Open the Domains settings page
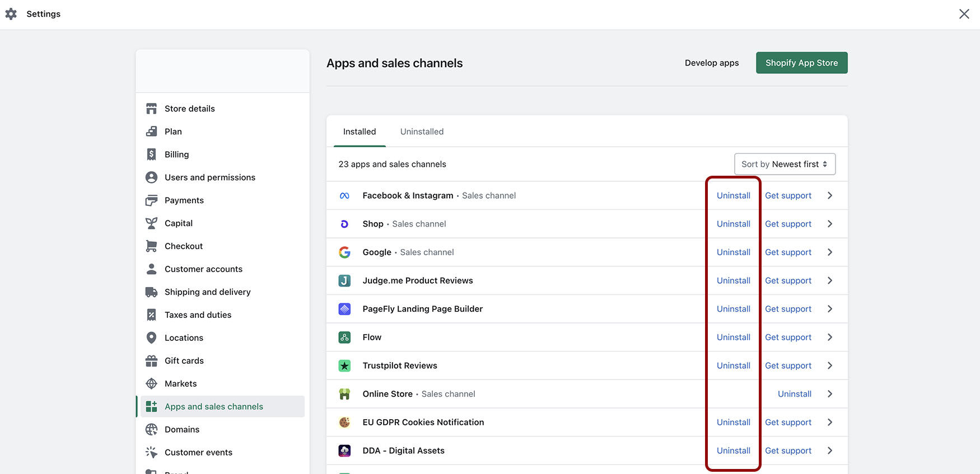The width and height of the screenshot is (980, 474). tap(222, 430)
